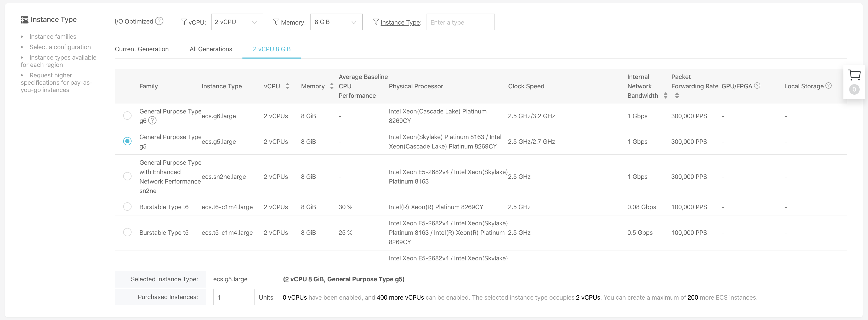Click the GPU/FPGA help icon
The image size is (868, 320).
click(x=757, y=85)
